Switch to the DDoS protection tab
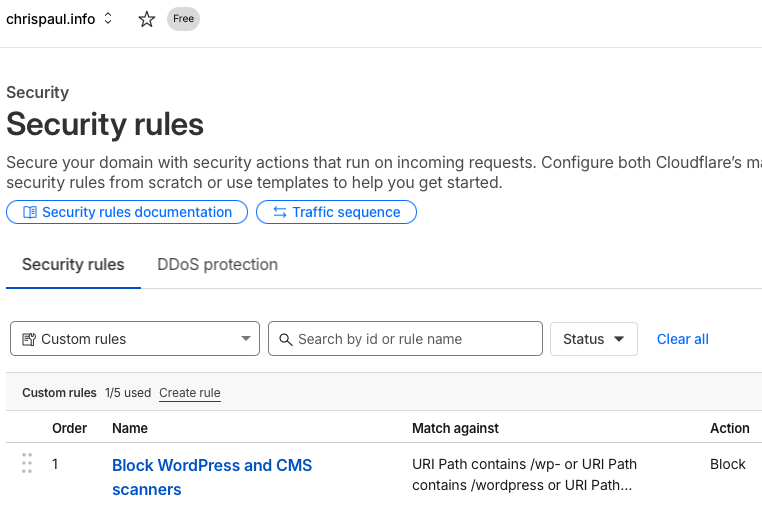The width and height of the screenshot is (762, 505). coord(217,265)
